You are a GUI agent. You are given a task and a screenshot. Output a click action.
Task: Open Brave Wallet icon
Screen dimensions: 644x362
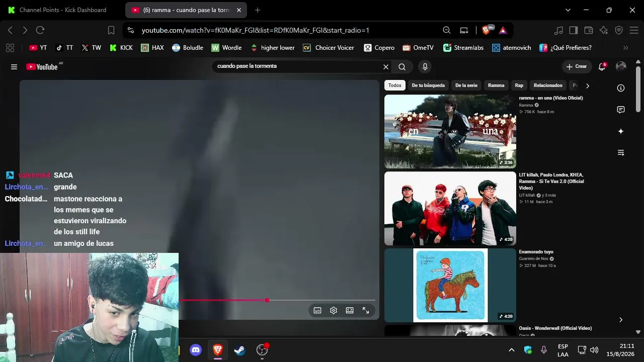589,30
